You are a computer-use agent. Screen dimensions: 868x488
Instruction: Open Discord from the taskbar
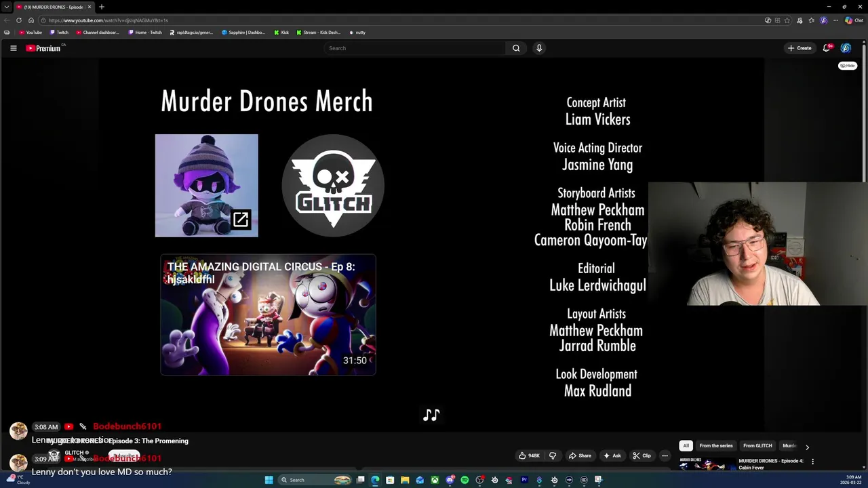(450, 480)
